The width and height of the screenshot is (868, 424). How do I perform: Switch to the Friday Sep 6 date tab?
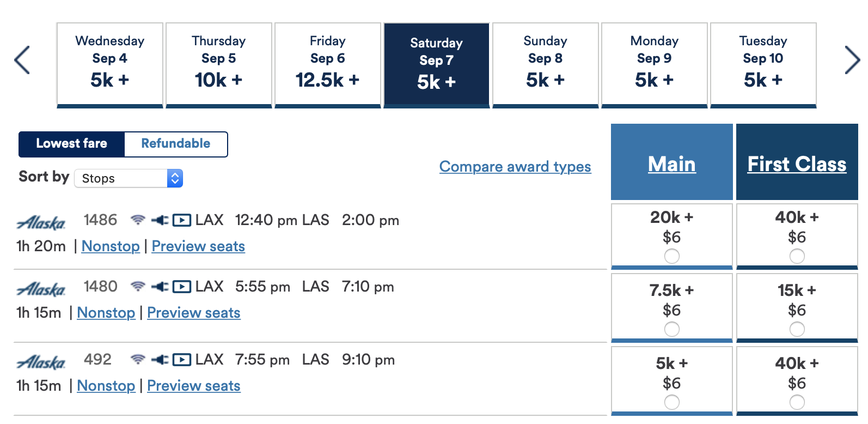[x=327, y=64]
